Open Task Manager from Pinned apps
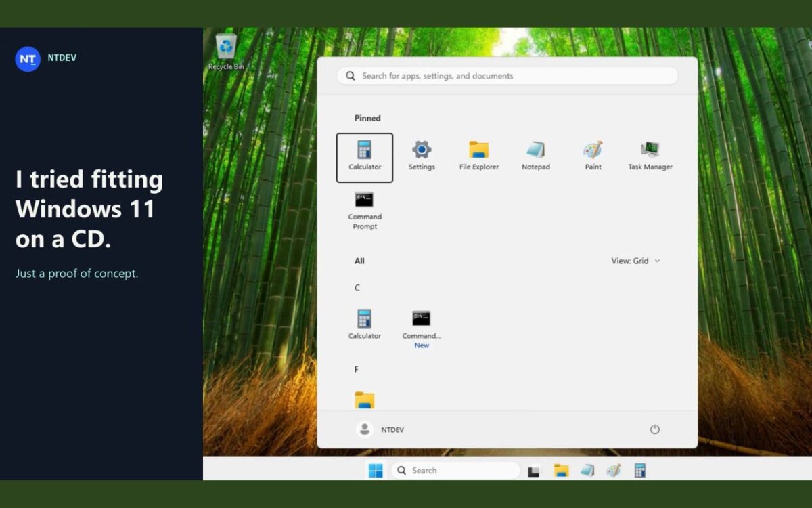 coord(650,156)
